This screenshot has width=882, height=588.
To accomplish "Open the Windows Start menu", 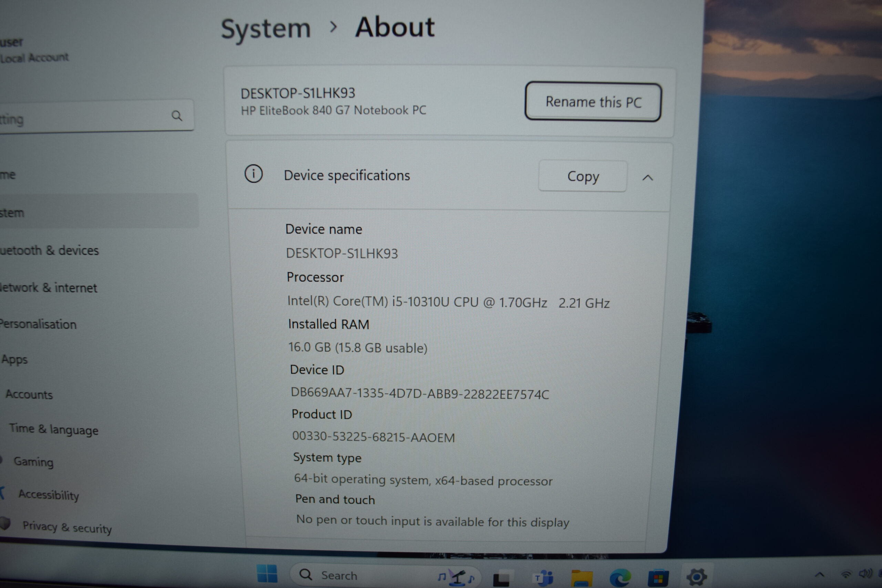I will [267, 574].
